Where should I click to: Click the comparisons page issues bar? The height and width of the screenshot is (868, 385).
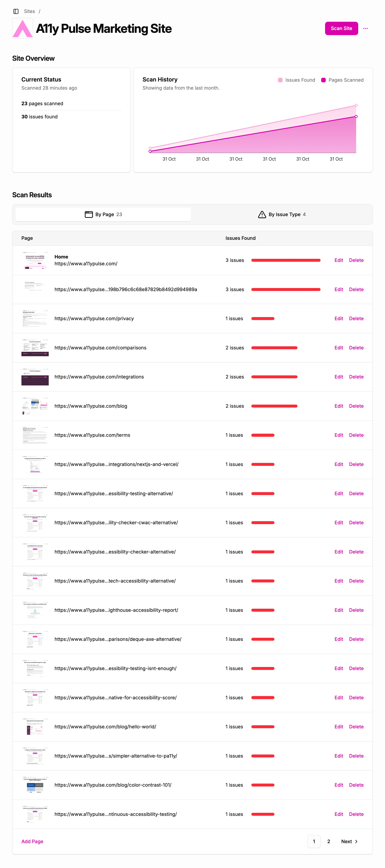274,348
